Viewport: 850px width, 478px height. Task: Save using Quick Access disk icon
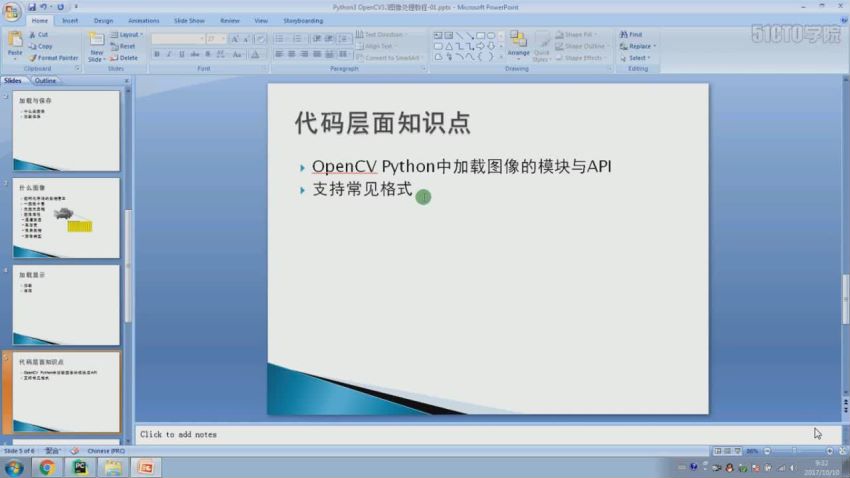(31, 7)
